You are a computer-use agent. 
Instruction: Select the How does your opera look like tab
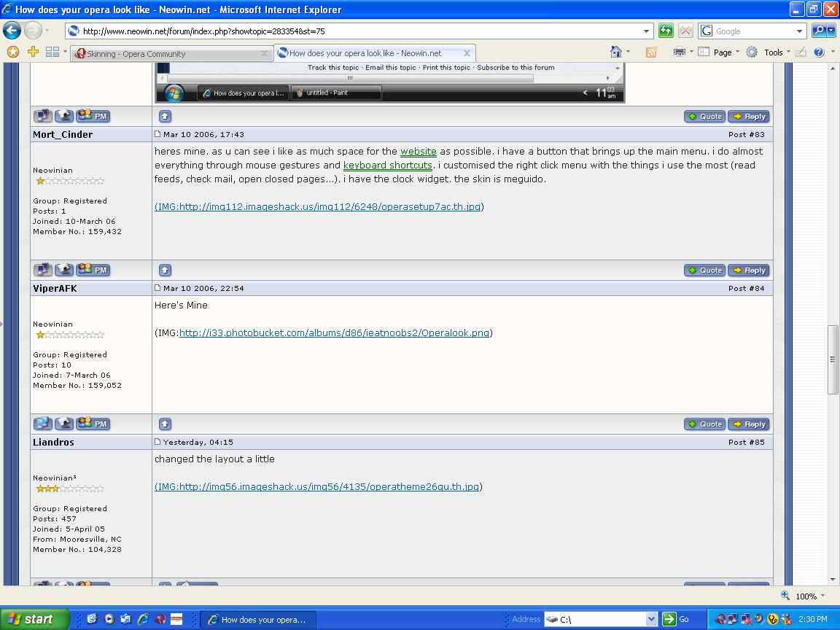coord(375,53)
